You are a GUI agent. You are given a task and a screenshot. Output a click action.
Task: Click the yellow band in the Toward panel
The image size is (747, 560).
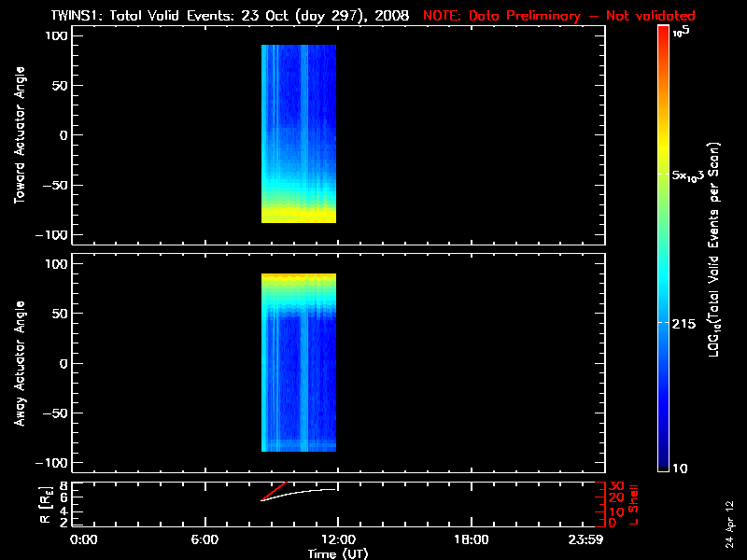click(x=299, y=215)
